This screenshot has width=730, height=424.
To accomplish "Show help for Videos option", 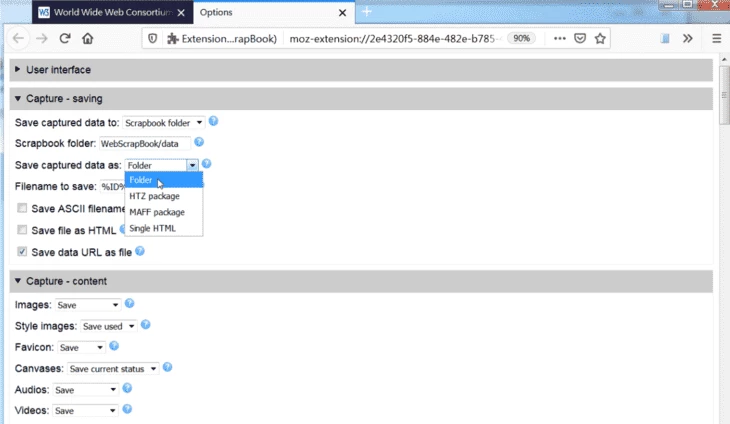I will (x=127, y=409).
